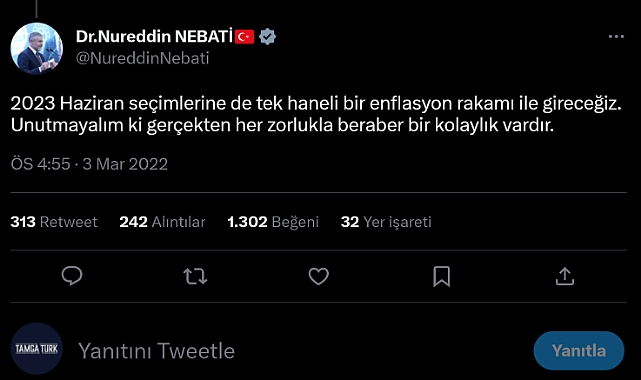Image resolution: width=641 pixels, height=380 pixels.
Task: Open the three-dot more options menu
Action: pyautogui.click(x=616, y=37)
